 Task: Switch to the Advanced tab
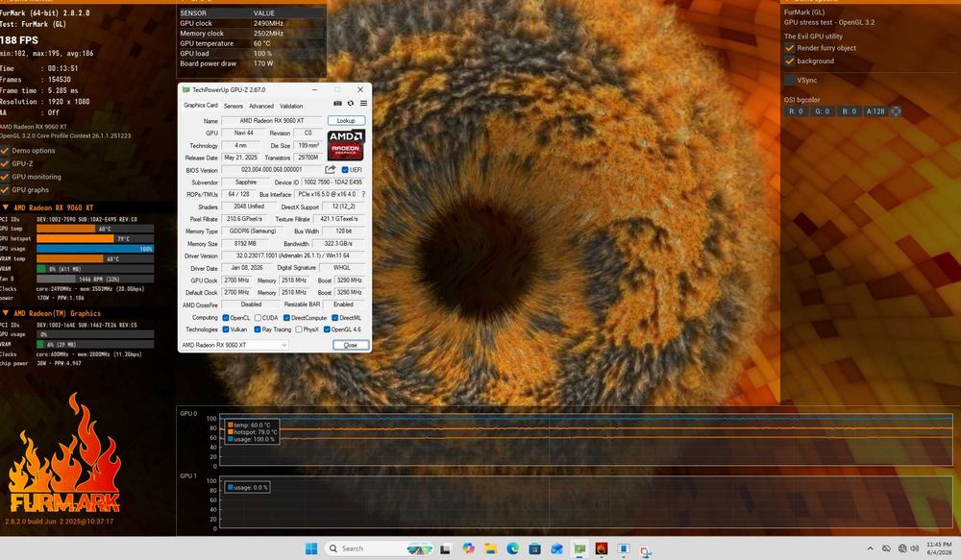[261, 106]
